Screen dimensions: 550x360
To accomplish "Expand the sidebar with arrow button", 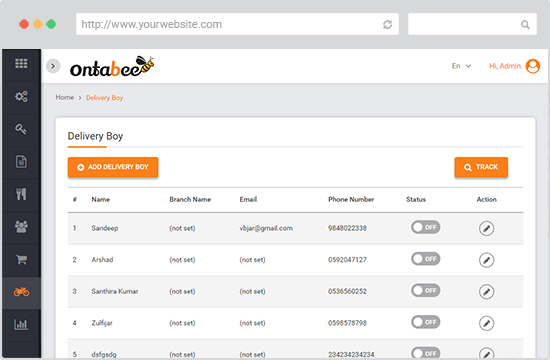I will [x=53, y=66].
